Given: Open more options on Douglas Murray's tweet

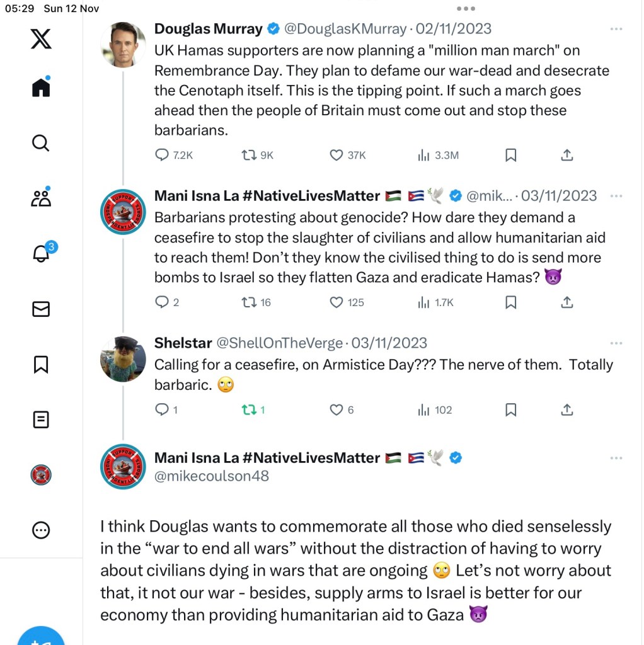Looking at the screenshot, I should [x=616, y=29].
